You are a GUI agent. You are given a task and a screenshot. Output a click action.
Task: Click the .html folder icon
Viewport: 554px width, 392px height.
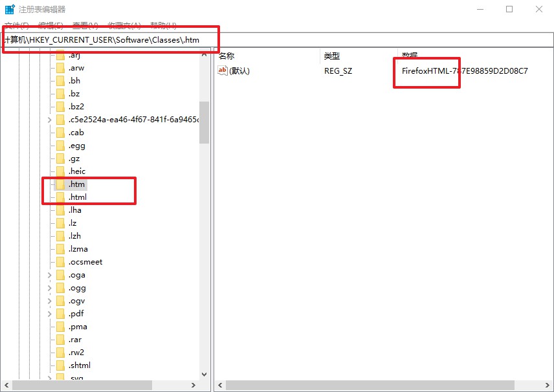point(60,197)
